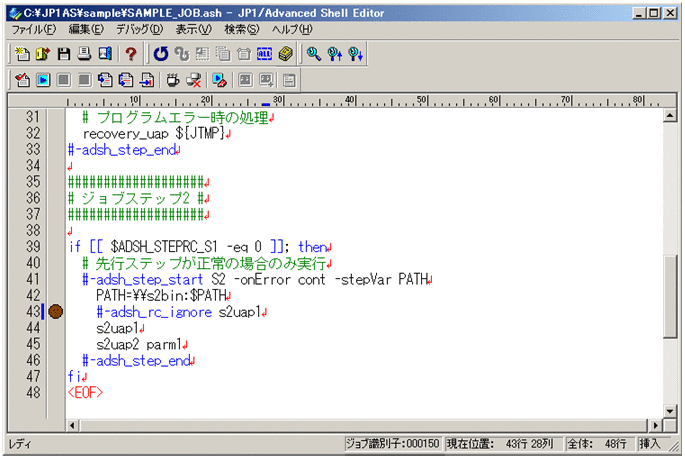Click the second grayed square icon
This screenshot has width=685, height=459.
(x=84, y=80)
